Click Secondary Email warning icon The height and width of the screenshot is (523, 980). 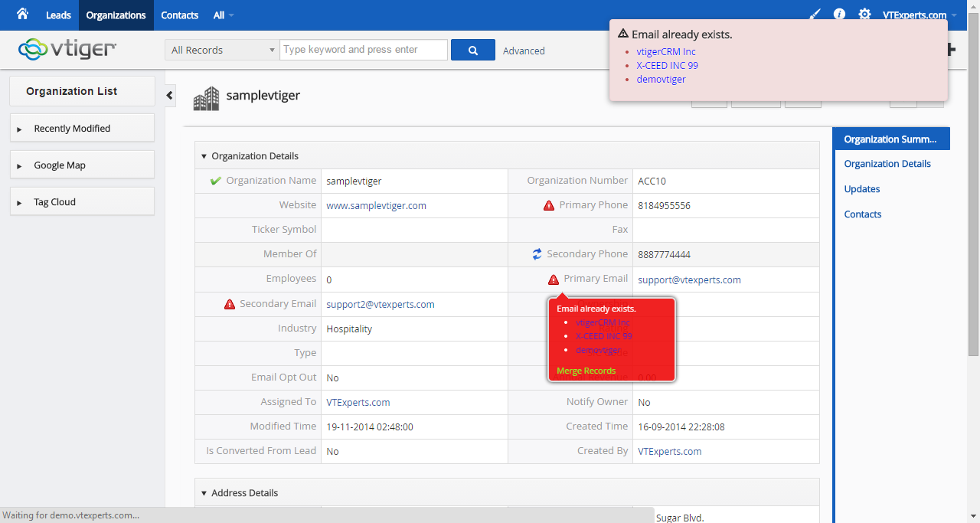click(x=230, y=304)
